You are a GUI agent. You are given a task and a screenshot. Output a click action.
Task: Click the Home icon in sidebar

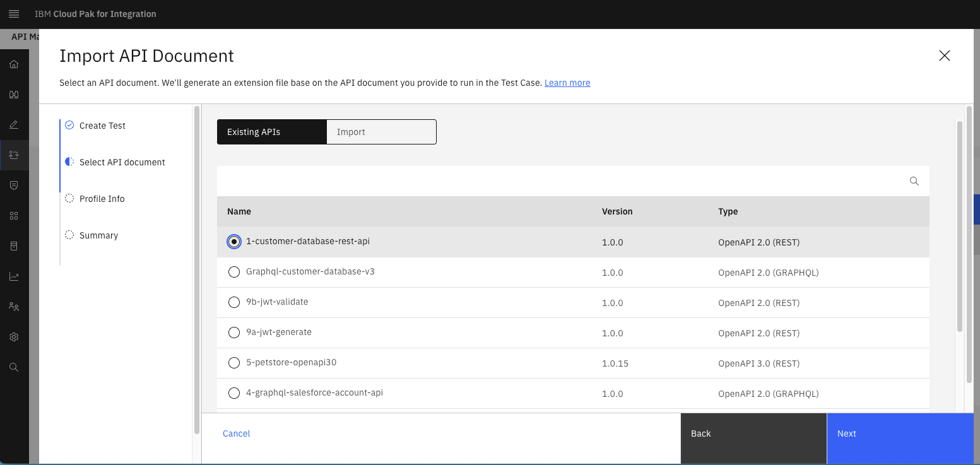point(14,64)
